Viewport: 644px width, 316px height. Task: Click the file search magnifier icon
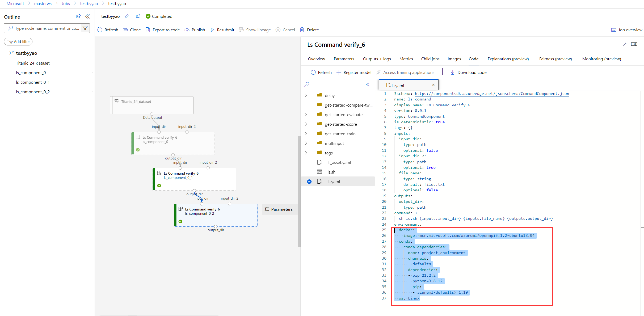pyautogui.click(x=307, y=85)
